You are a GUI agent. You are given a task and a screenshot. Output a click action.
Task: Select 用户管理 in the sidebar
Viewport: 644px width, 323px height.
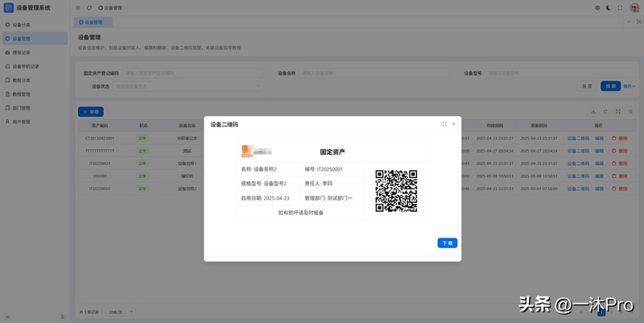22,122
